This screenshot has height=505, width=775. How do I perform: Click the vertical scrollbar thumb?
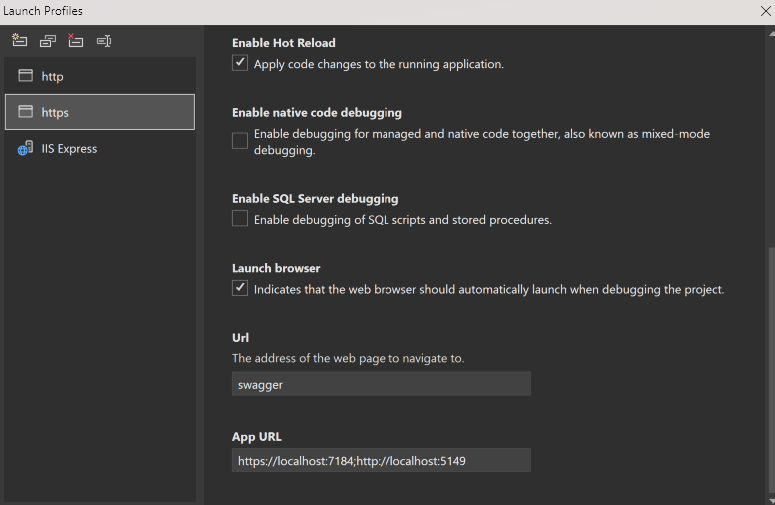tap(772, 371)
